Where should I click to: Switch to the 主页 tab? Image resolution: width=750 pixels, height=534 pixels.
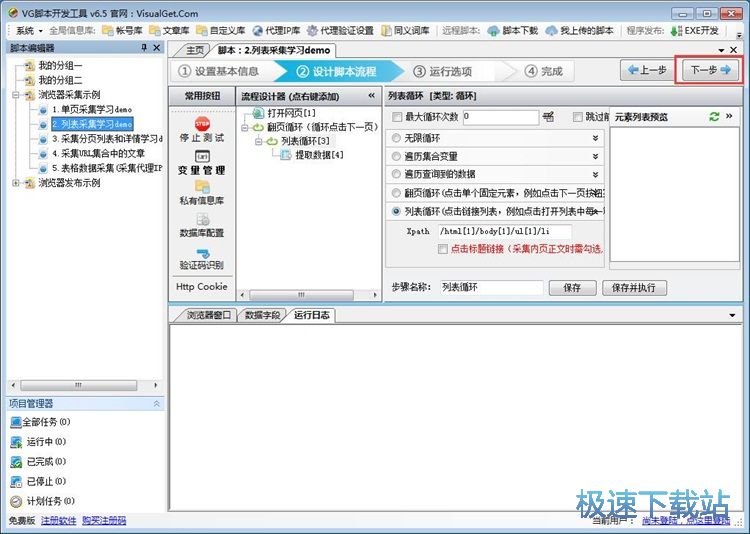tap(195, 50)
